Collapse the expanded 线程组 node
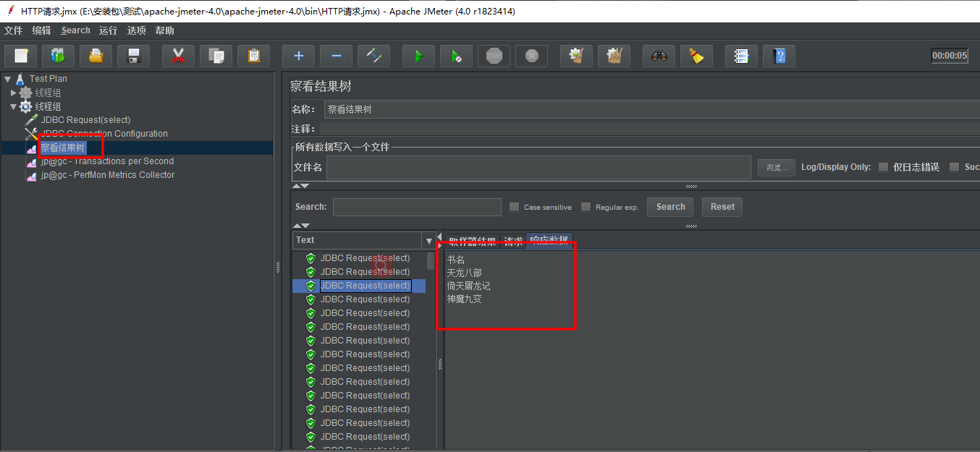The image size is (980, 452). 13,107
